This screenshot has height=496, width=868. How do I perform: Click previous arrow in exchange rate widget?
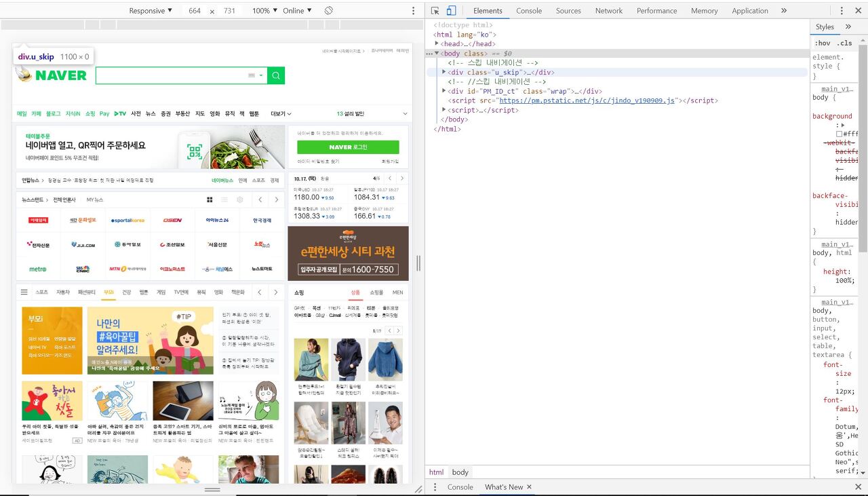tap(390, 178)
